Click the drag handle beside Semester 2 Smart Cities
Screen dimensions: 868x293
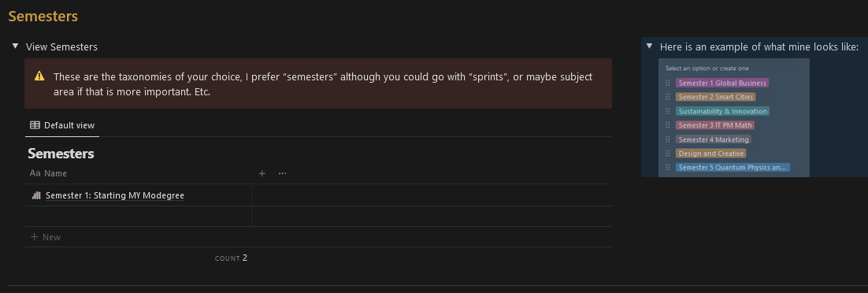(668, 97)
